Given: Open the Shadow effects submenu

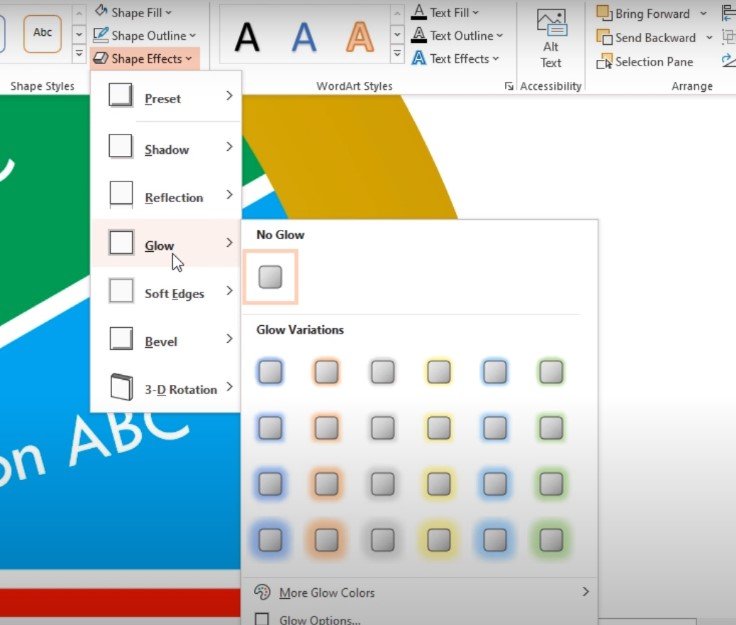Looking at the screenshot, I should (167, 147).
